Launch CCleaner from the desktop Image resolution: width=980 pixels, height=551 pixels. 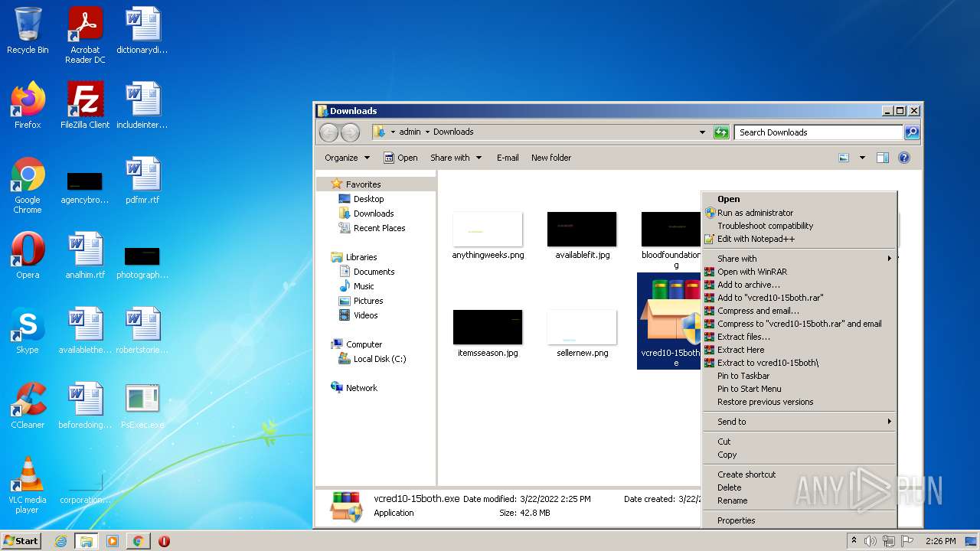[28, 405]
